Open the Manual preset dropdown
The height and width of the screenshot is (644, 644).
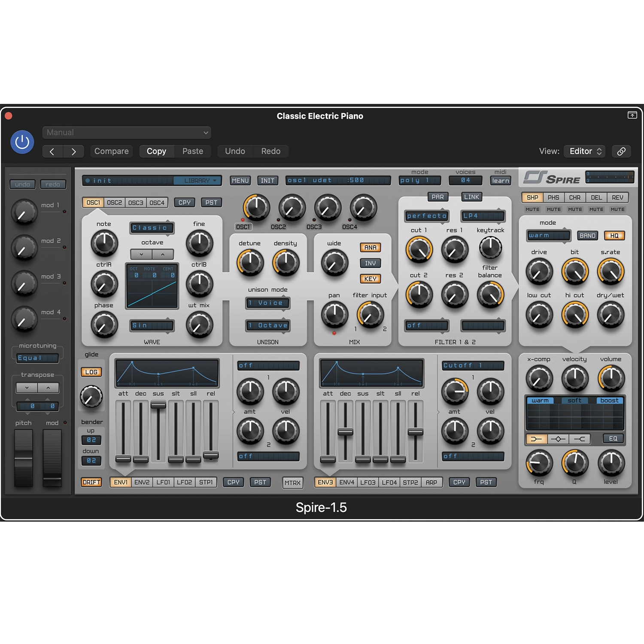[127, 132]
